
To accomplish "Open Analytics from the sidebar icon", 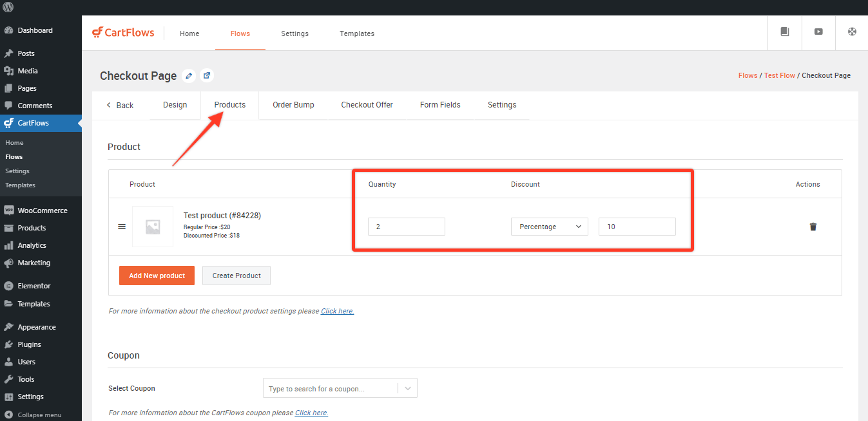I will point(10,245).
